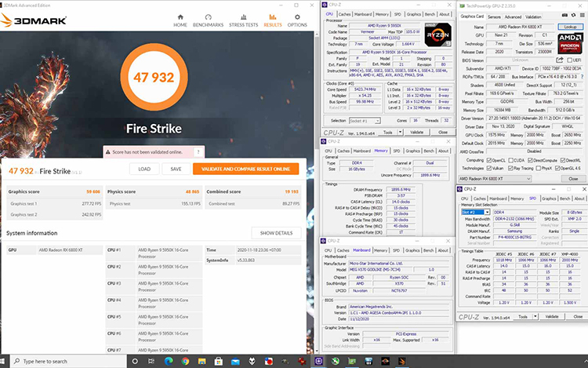Click the Driver Version field in GPU-Z
The image size is (588, 368).
[x=535, y=118]
